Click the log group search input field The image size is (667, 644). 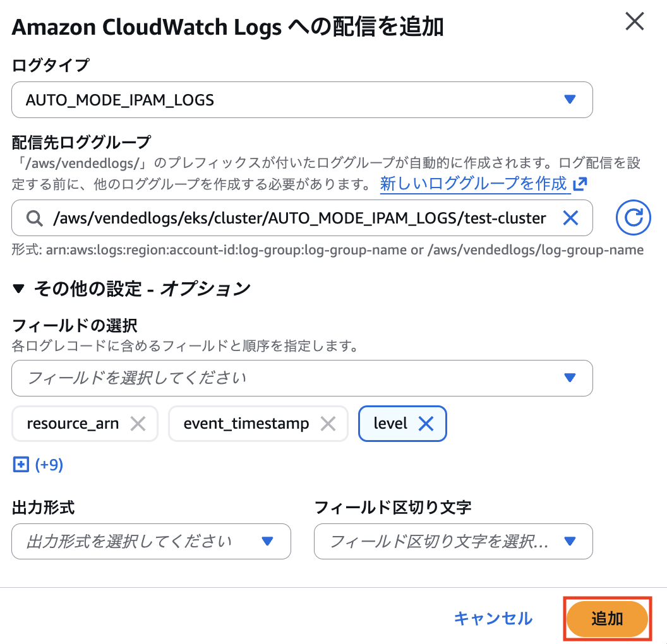pos(300,218)
